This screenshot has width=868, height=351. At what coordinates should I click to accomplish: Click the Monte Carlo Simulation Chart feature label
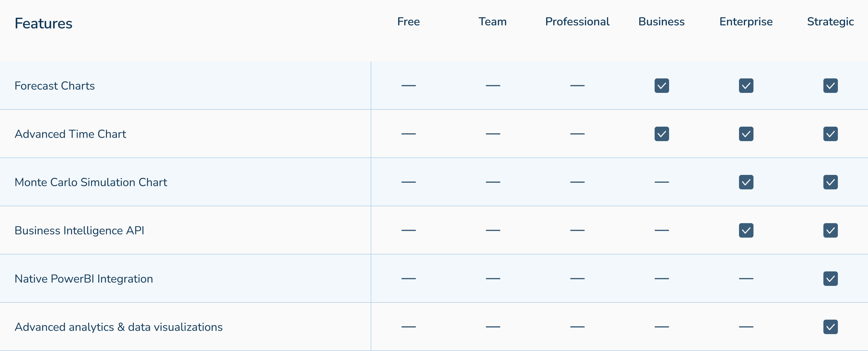pyautogui.click(x=91, y=182)
